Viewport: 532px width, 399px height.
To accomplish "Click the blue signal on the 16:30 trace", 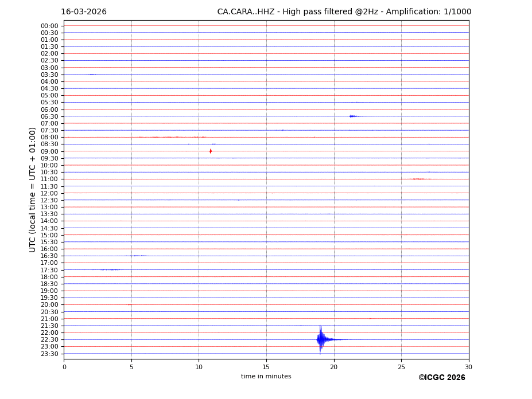I will (x=137, y=256).
